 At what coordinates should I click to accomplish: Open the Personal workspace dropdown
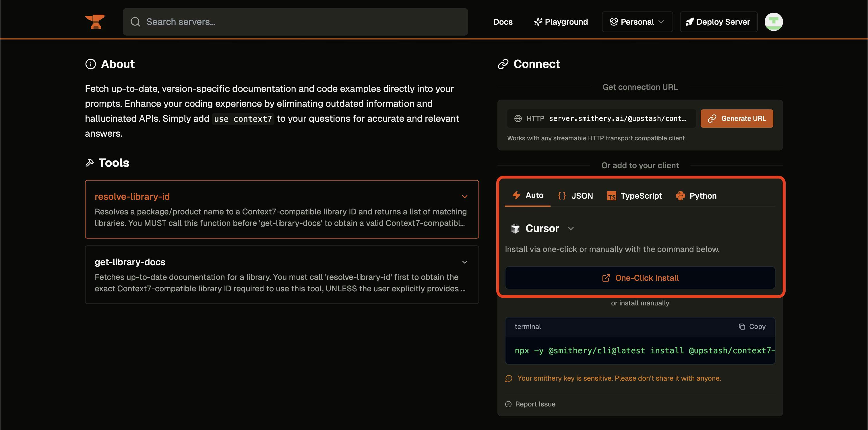637,22
